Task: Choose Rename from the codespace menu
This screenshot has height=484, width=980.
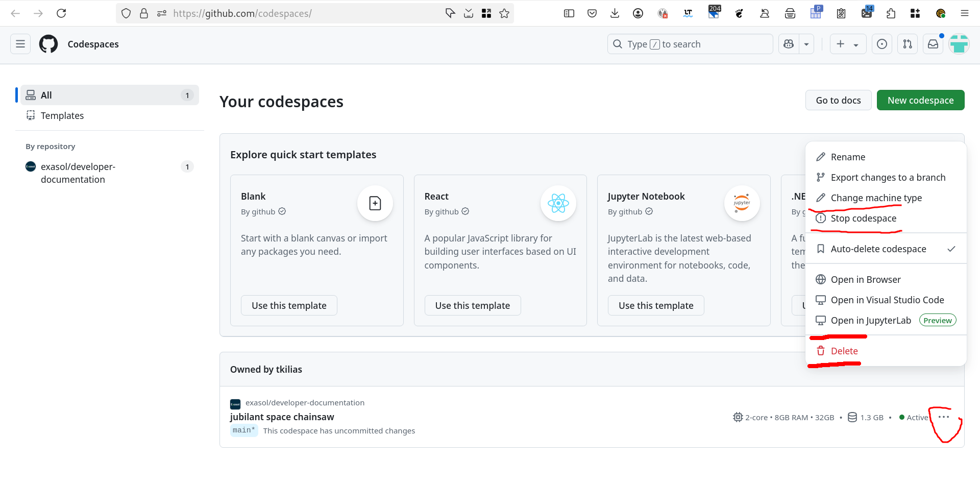Action: [886, 157]
